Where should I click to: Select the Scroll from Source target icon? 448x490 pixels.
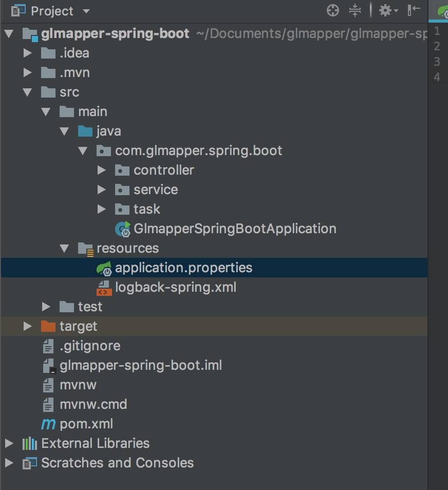point(333,10)
